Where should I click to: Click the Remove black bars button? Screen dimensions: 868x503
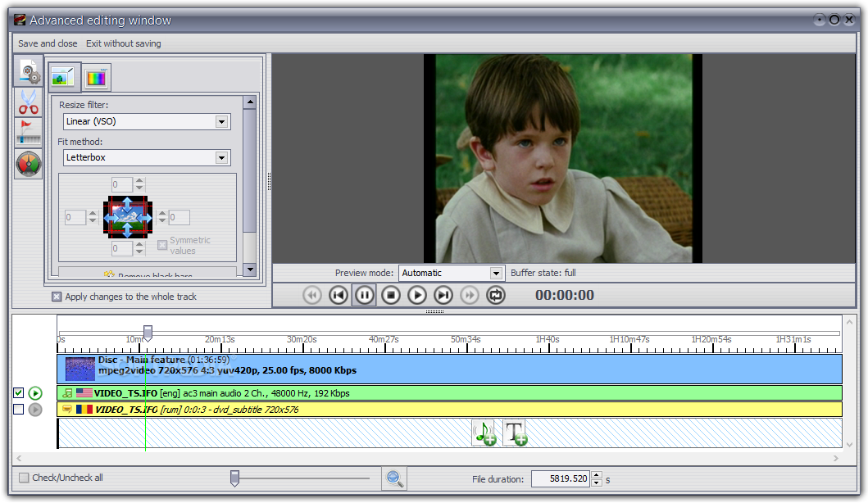(x=148, y=272)
